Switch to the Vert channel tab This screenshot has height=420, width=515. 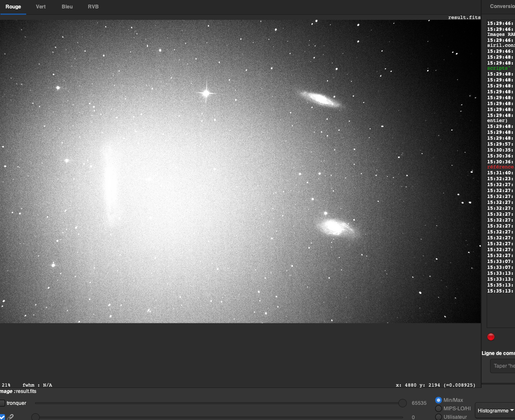click(x=41, y=7)
